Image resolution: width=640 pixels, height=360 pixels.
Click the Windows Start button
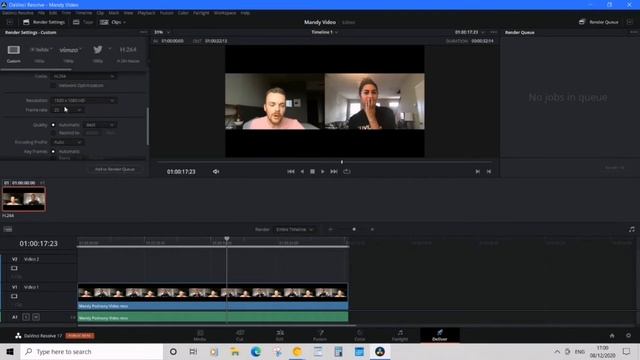(x=10, y=351)
